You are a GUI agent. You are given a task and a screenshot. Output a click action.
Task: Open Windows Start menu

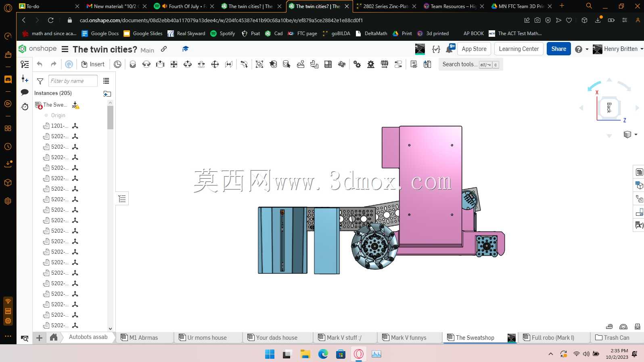pyautogui.click(x=270, y=354)
